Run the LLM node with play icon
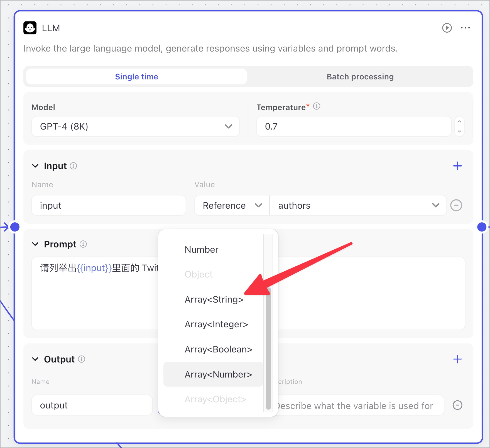The image size is (490, 448). [x=447, y=28]
